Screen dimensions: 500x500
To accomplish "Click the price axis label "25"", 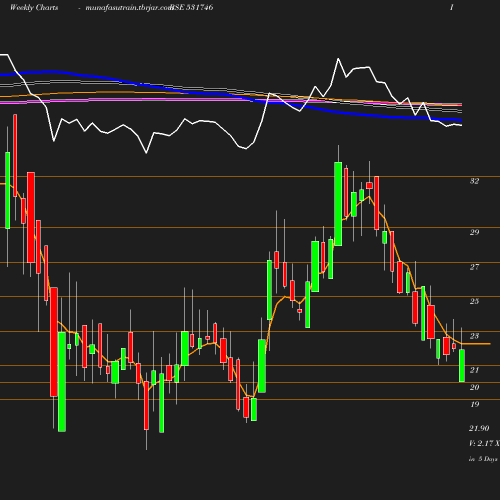I will click(474, 301).
